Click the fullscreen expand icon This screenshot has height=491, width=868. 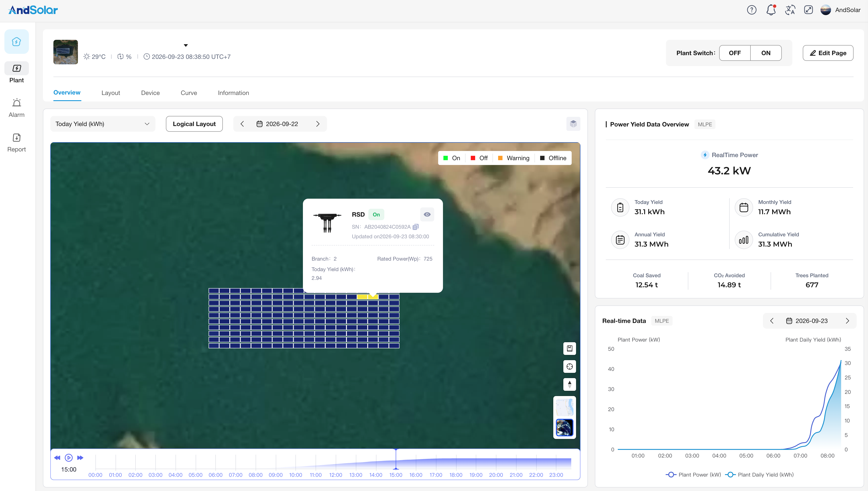point(808,10)
